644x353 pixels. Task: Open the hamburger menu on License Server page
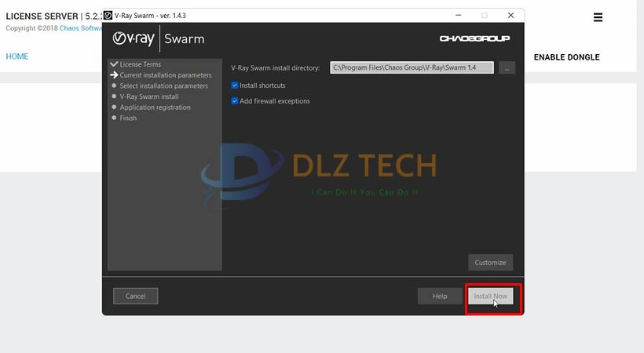pyautogui.click(x=598, y=17)
